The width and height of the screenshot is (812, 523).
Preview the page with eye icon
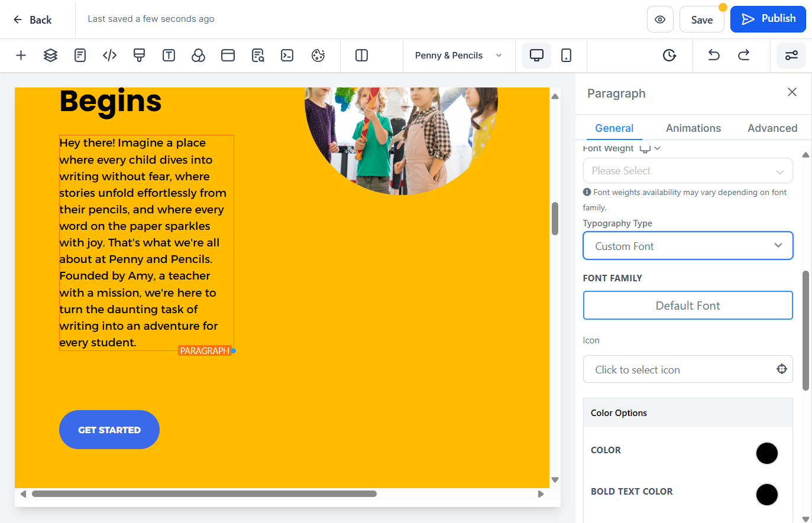[x=660, y=20]
